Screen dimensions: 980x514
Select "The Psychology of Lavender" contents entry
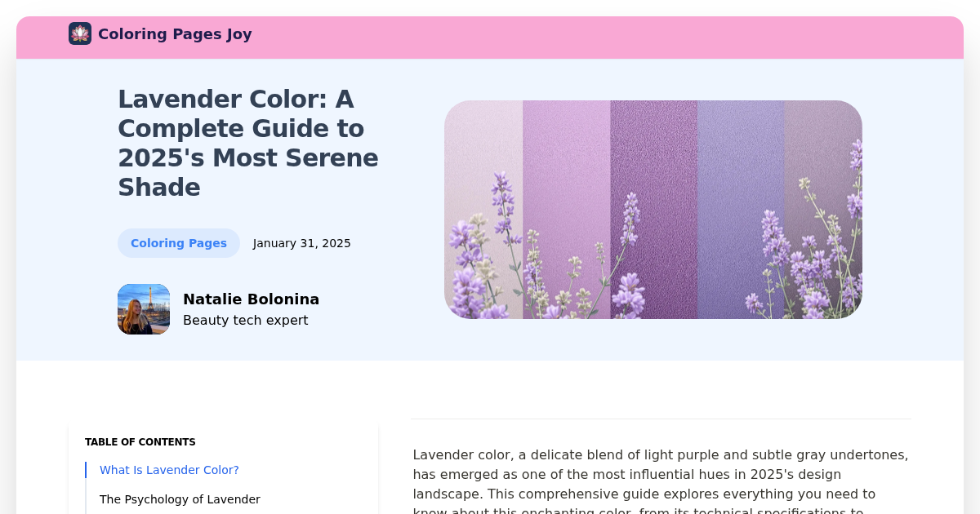pyautogui.click(x=180, y=498)
